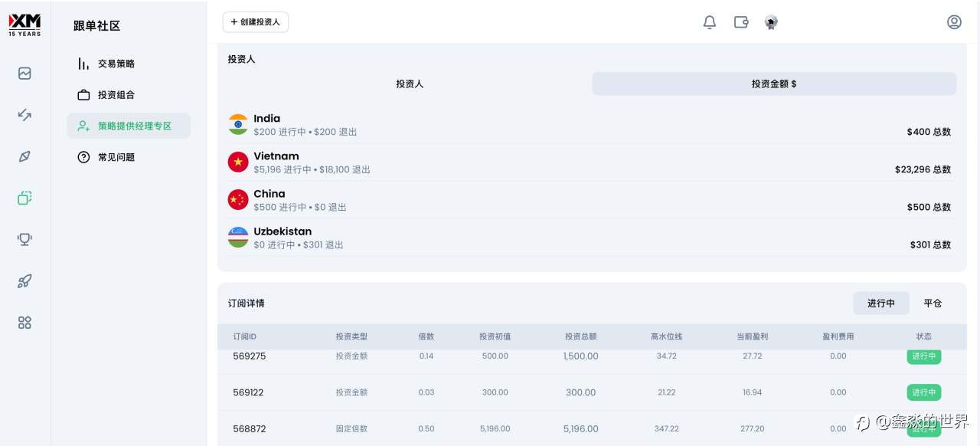Enable the 进行中 filter
The width and height of the screenshot is (980, 446).
[x=881, y=303]
